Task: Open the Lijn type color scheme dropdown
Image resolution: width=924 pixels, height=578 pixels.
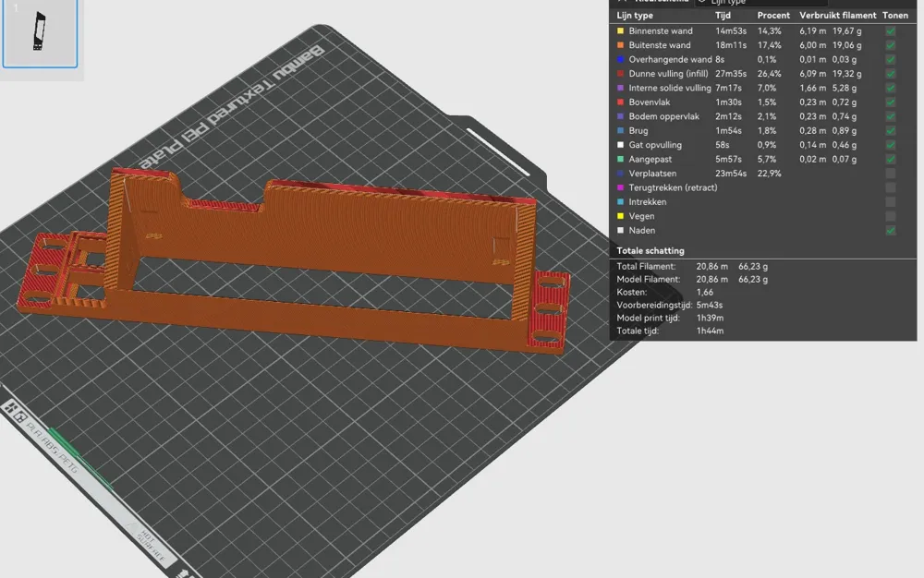Action: coord(761,3)
